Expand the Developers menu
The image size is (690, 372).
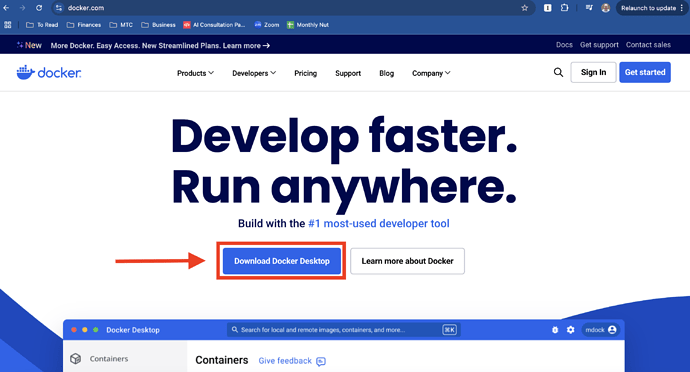(x=254, y=73)
